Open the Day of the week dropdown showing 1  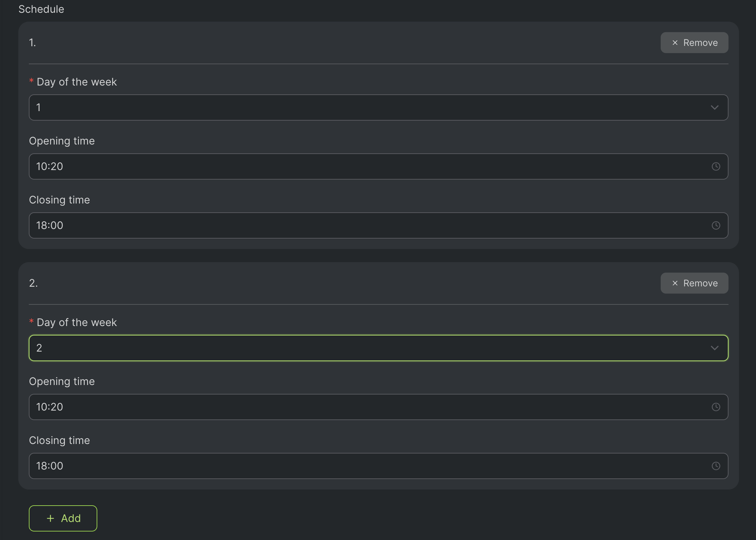pyautogui.click(x=366, y=107)
